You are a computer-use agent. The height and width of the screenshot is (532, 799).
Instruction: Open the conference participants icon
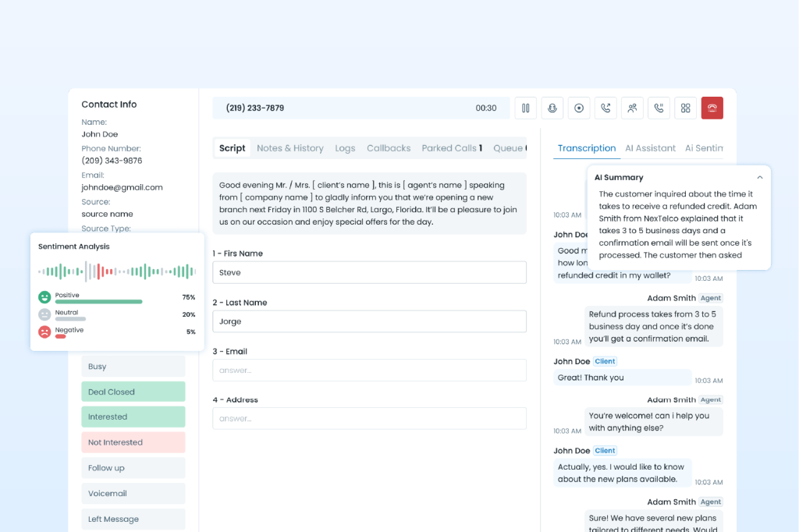coord(632,108)
